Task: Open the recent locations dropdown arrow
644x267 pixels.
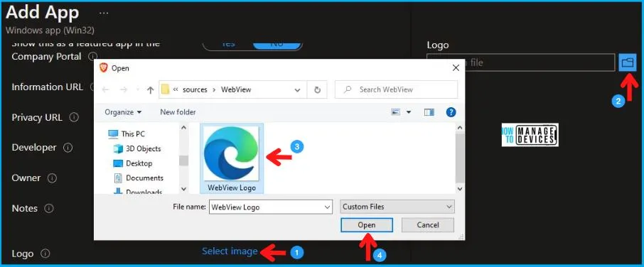Action: coord(137,89)
